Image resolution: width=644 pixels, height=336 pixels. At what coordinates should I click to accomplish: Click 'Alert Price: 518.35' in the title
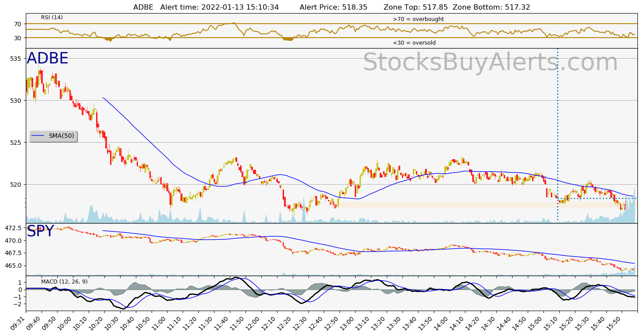(x=333, y=7)
